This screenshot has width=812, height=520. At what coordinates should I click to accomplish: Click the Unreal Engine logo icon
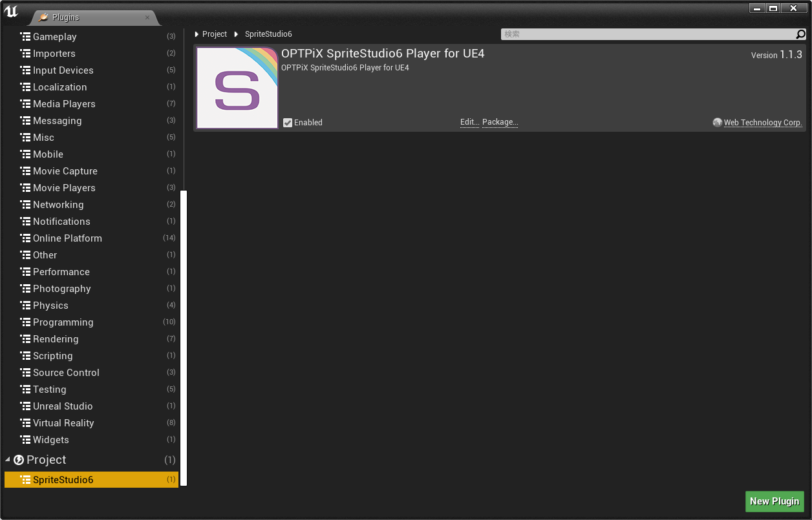[11, 11]
